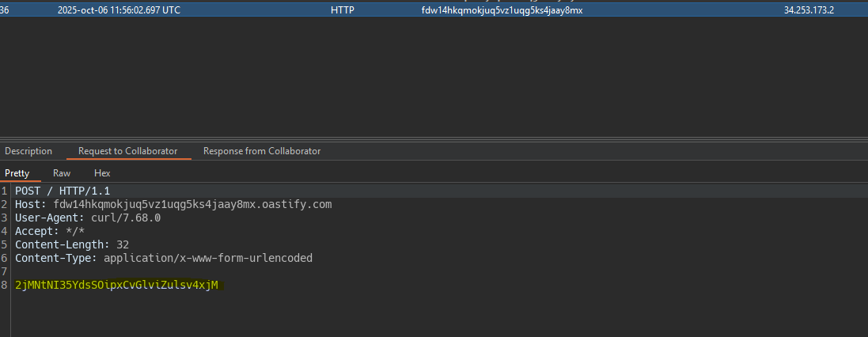Click the highlighted request body string
This screenshot has width=868, height=337.
pos(116,285)
